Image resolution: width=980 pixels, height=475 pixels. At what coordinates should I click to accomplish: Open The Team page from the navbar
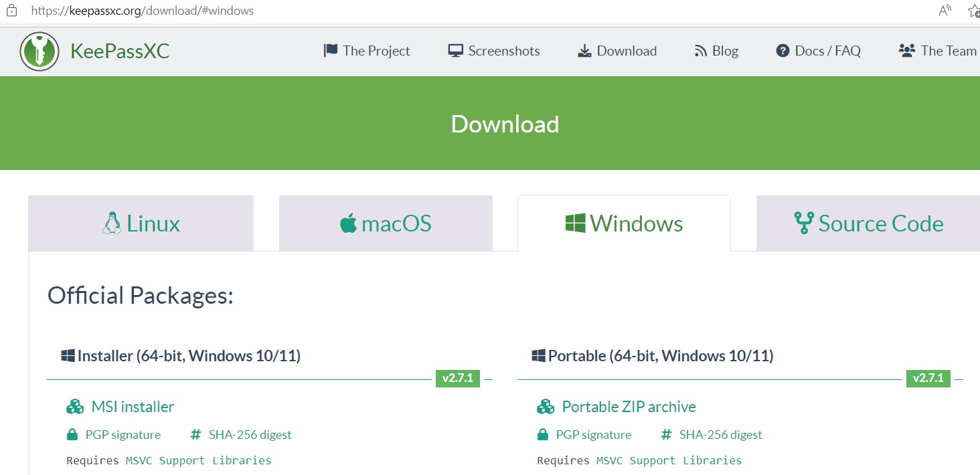[937, 51]
